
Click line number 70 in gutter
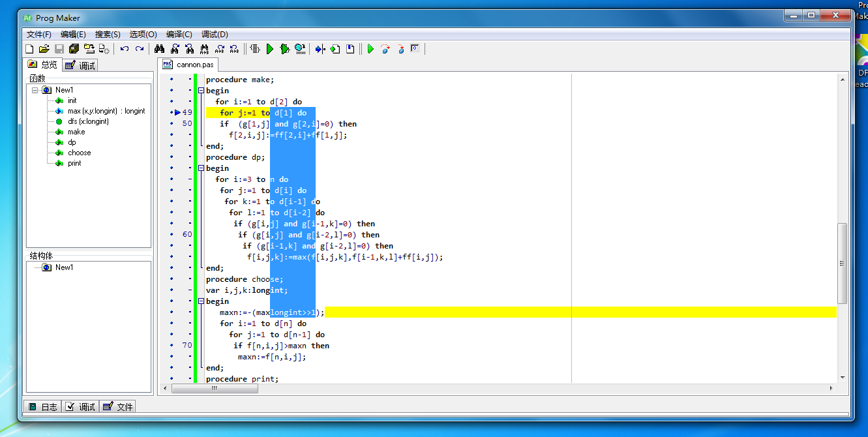coord(187,346)
